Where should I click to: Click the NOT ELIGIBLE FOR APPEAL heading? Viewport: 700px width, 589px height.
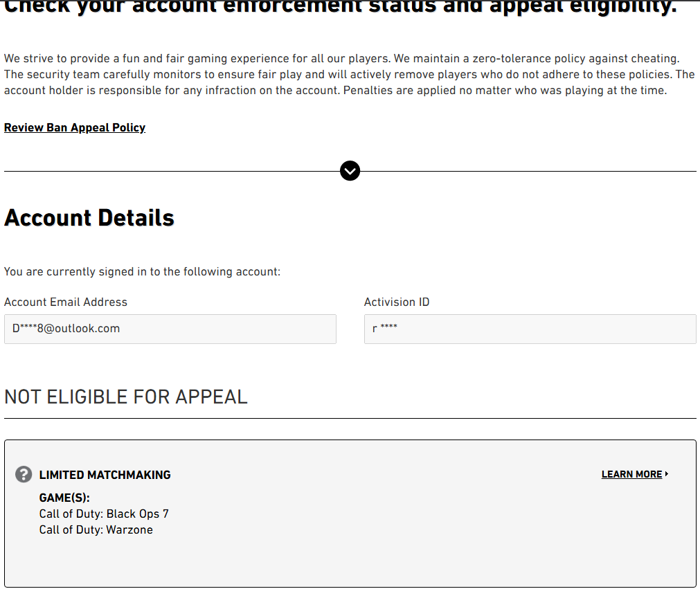tap(126, 397)
